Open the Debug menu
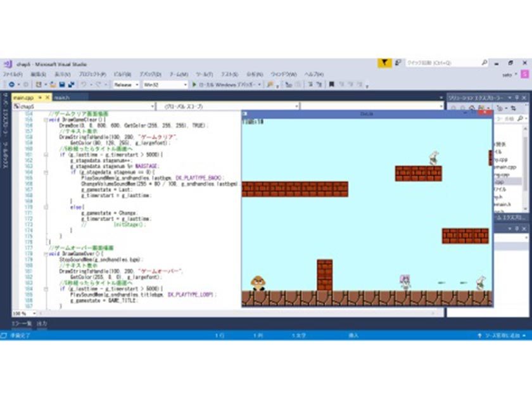This screenshot has width=532, height=399. coord(150,74)
